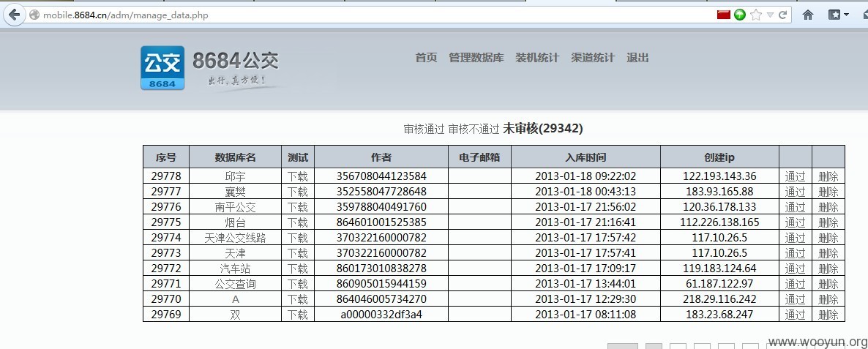Show the 审核通过 list
This screenshot has width=868, height=349.
coord(424,129)
